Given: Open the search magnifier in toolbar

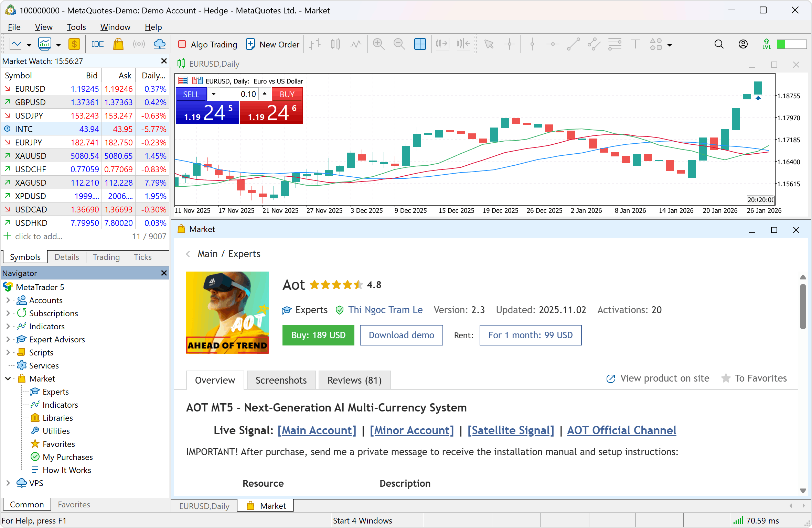Looking at the screenshot, I should point(719,44).
